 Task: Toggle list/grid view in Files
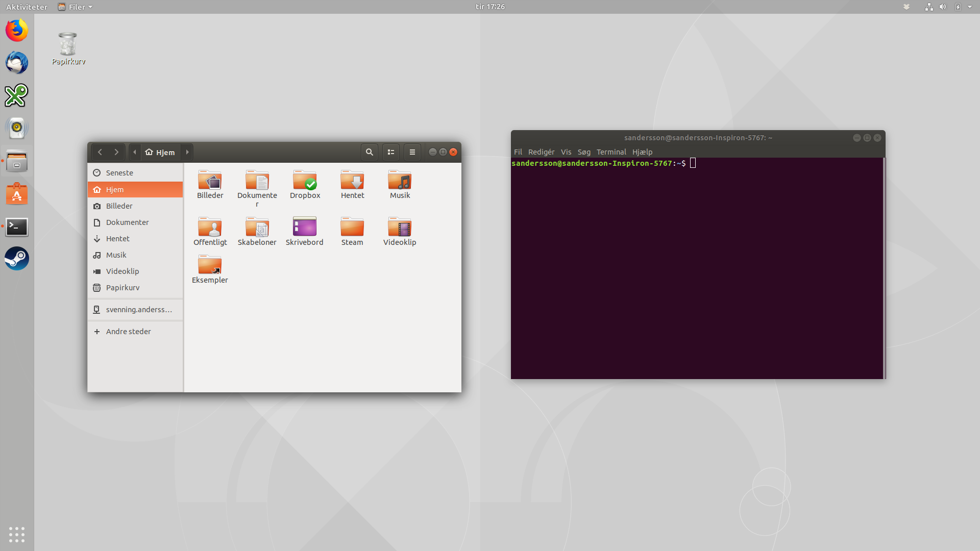click(x=391, y=152)
